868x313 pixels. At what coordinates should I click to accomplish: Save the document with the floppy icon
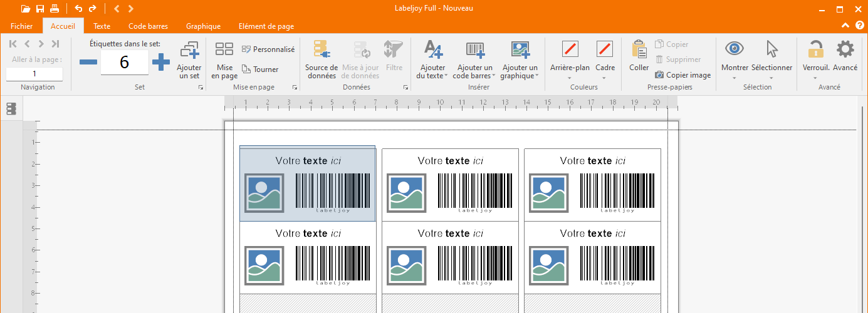40,9
